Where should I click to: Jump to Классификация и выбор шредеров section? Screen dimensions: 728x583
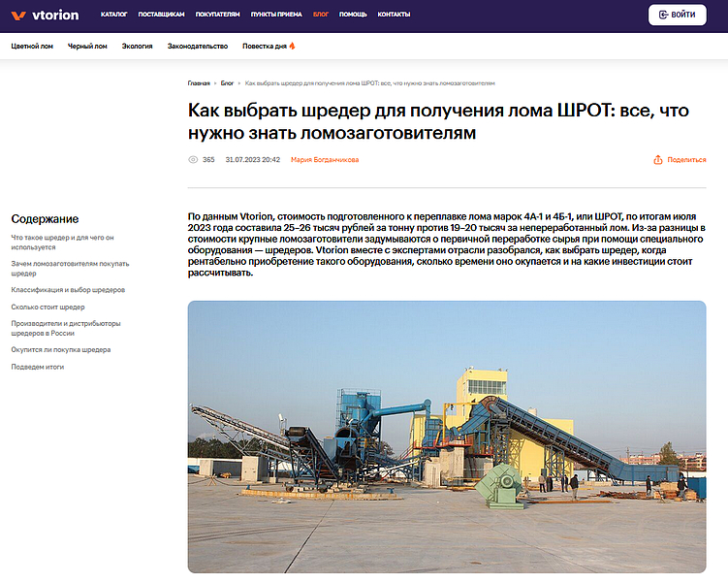(x=68, y=290)
